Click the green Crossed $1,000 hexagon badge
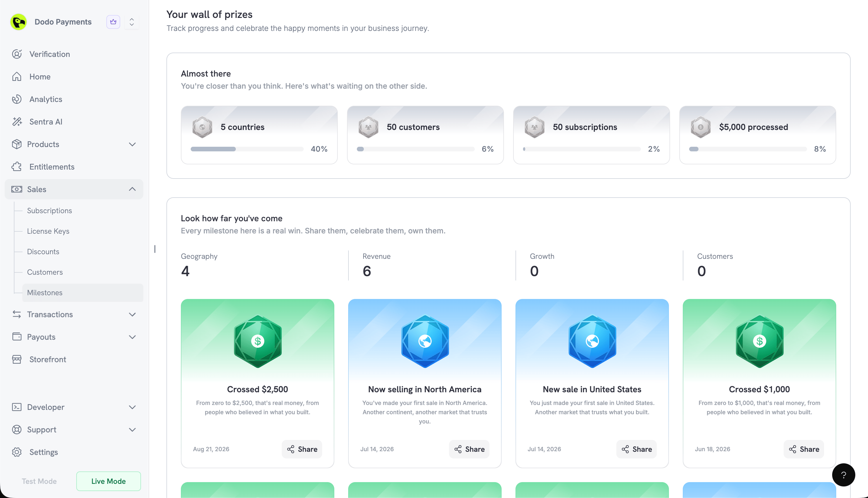The image size is (868, 498). tap(760, 341)
